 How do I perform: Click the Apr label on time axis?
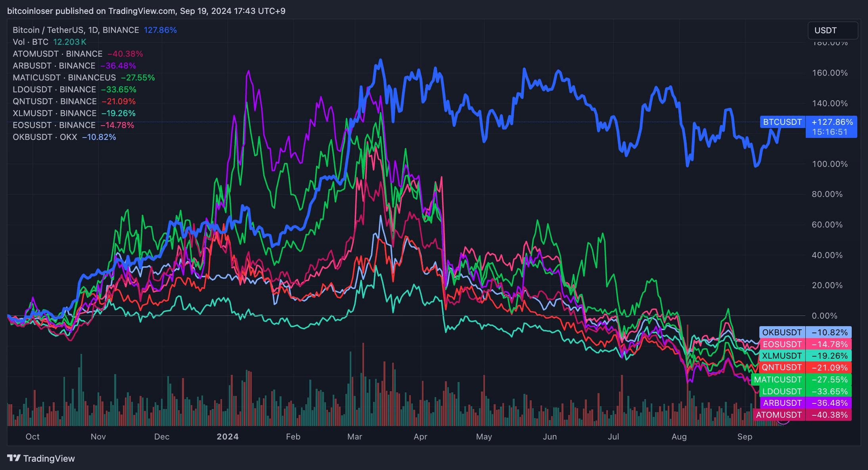click(420, 437)
